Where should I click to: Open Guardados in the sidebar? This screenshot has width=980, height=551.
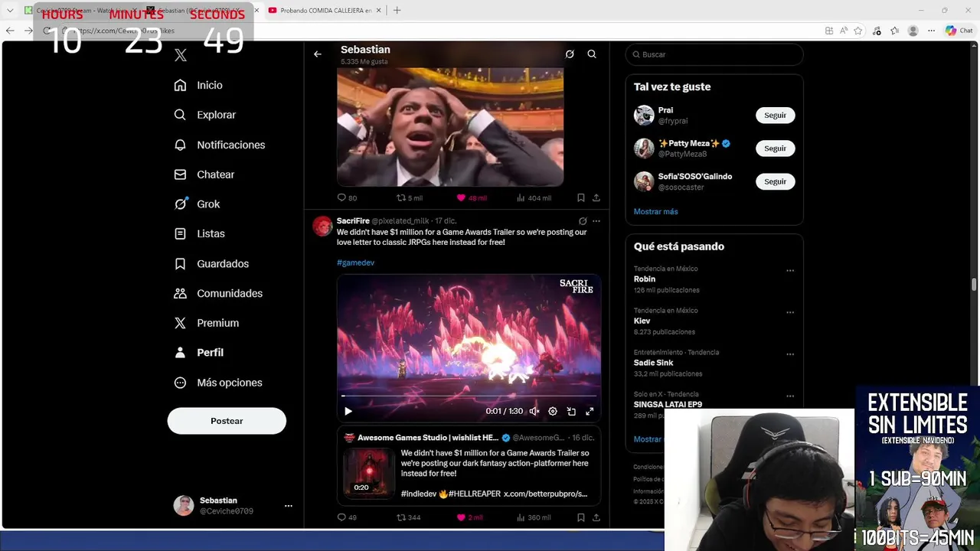[x=211, y=263]
